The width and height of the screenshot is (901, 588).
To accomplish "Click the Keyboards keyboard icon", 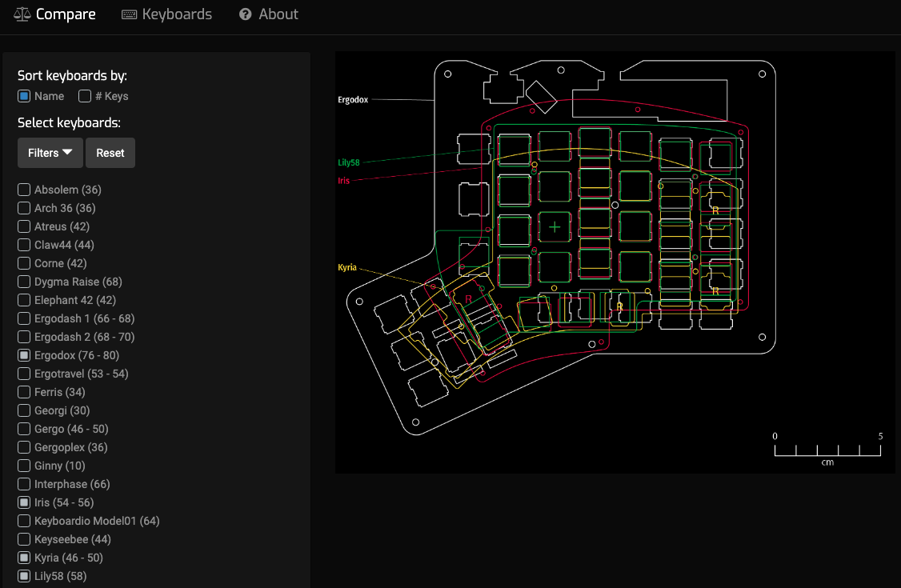I will point(130,14).
